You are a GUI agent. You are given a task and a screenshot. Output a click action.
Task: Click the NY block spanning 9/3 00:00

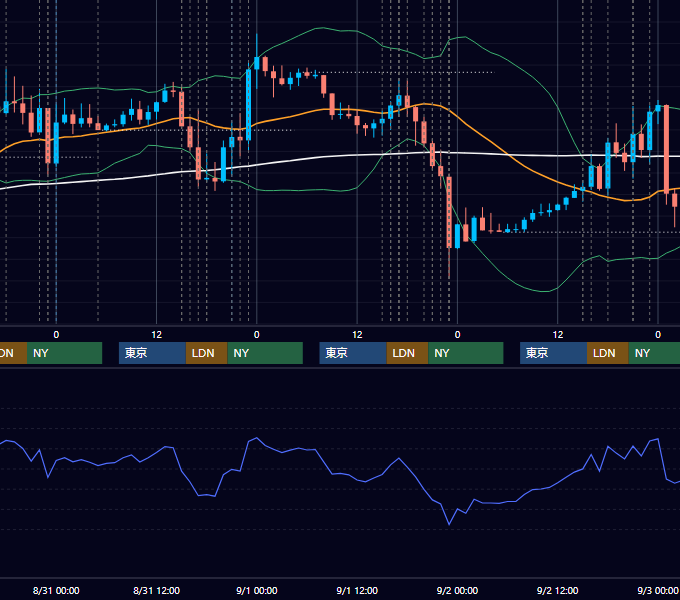coord(654,353)
